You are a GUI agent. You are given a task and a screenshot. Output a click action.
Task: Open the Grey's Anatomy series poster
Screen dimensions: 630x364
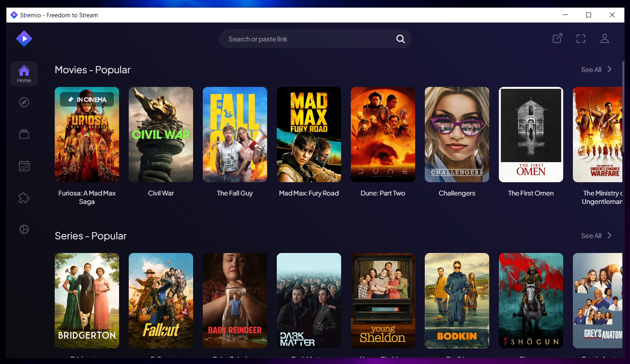(x=597, y=300)
